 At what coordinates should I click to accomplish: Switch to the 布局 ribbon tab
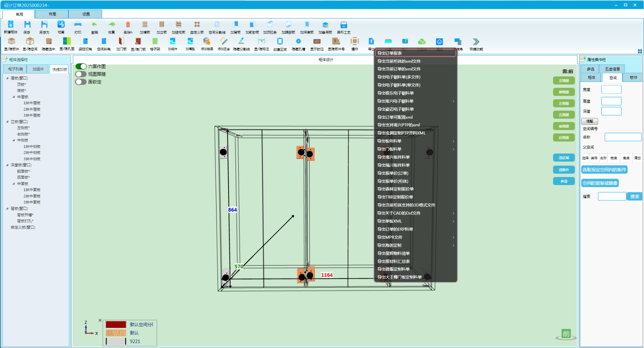click(x=52, y=14)
